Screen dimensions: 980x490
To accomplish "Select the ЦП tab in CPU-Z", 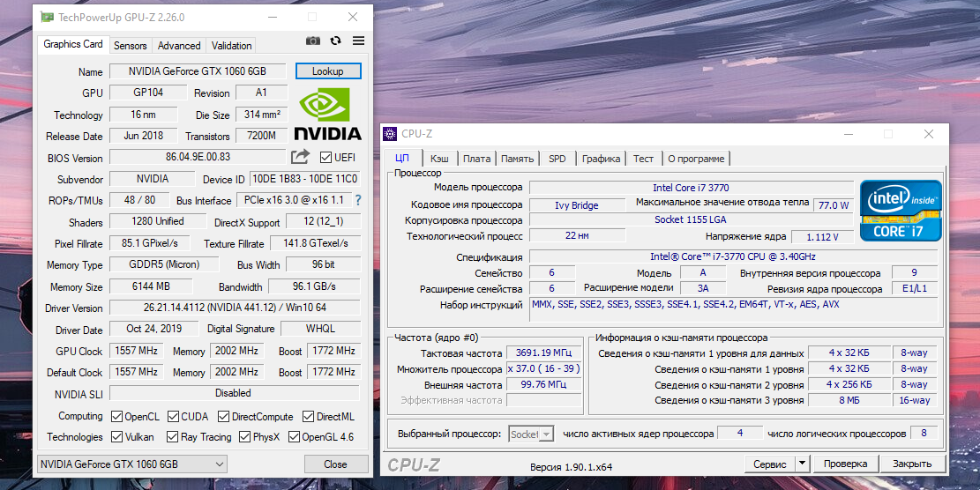I will 402,158.
